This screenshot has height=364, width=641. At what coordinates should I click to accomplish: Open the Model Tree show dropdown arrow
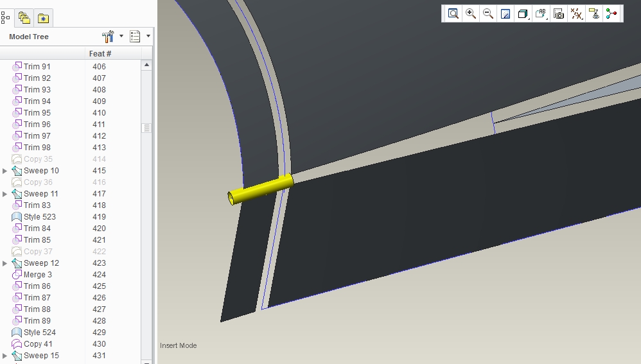pos(148,37)
